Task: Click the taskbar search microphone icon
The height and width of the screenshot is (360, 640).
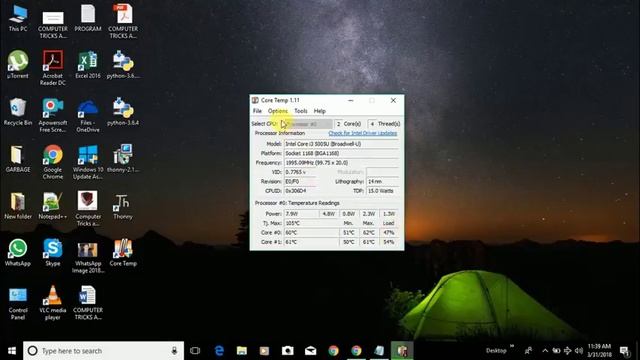Action: coord(174,351)
